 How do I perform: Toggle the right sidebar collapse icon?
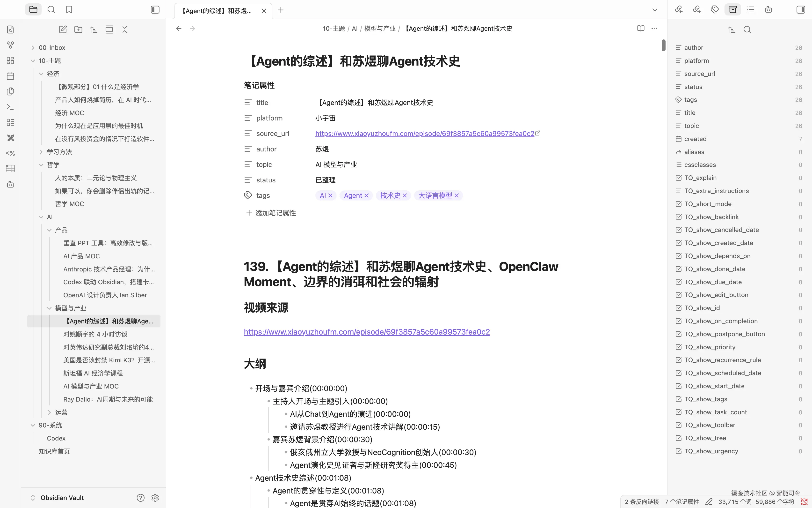pyautogui.click(x=801, y=10)
